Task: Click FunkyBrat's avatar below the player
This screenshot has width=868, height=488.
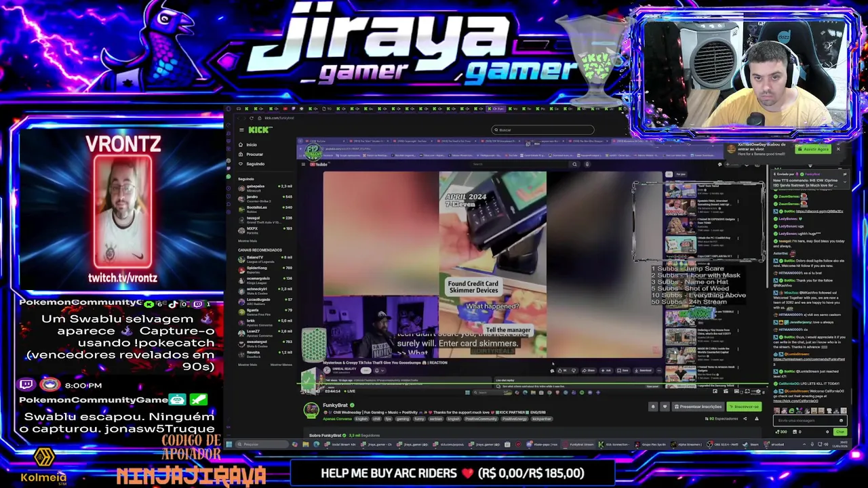Action: 311,409
